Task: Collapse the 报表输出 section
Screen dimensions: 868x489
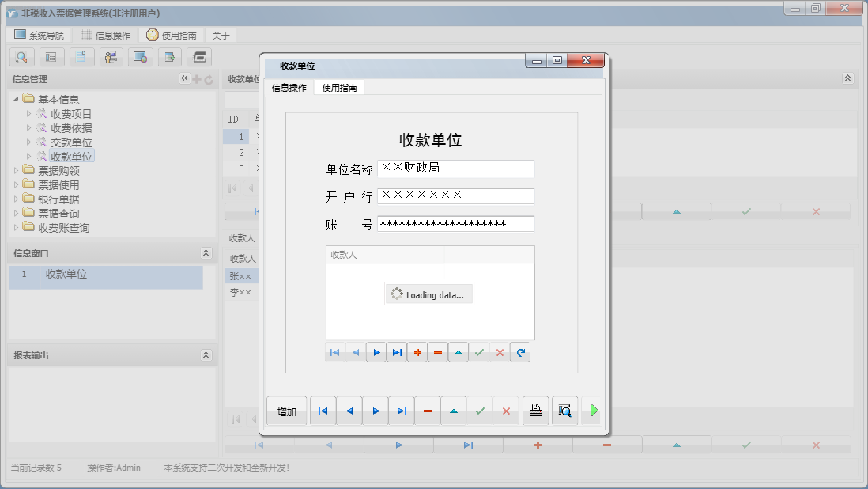Action: click(x=204, y=354)
